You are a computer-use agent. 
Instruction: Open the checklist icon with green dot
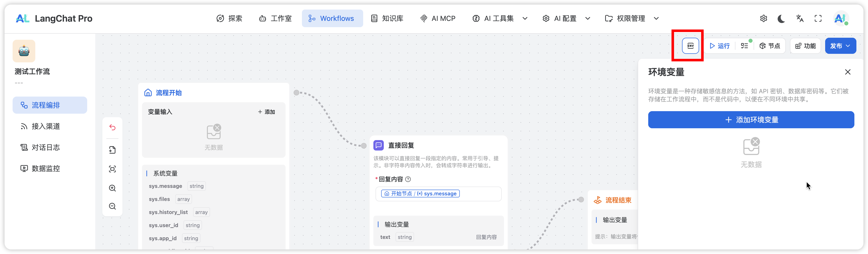click(745, 46)
